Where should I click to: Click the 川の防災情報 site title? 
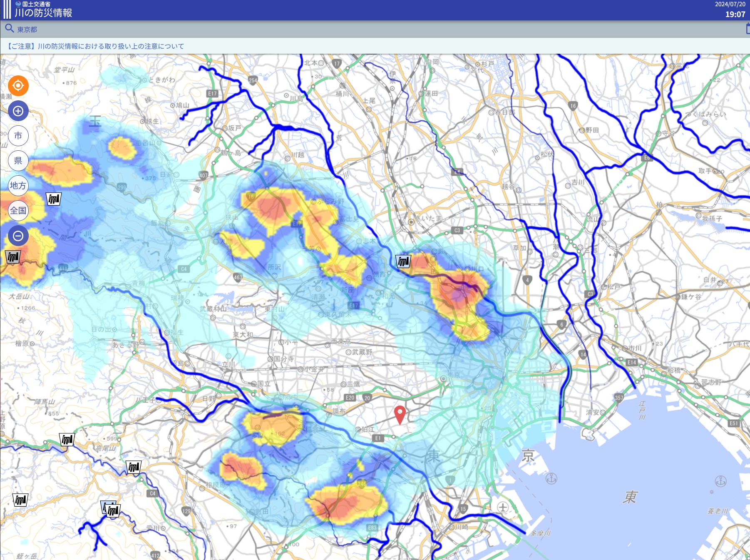click(x=43, y=13)
